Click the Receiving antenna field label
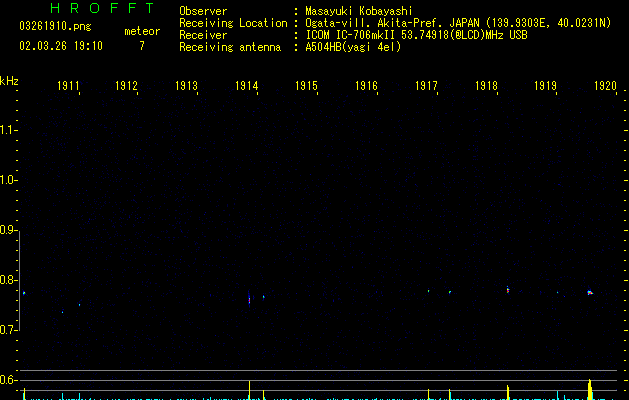The width and height of the screenshot is (629, 400). click(230, 47)
